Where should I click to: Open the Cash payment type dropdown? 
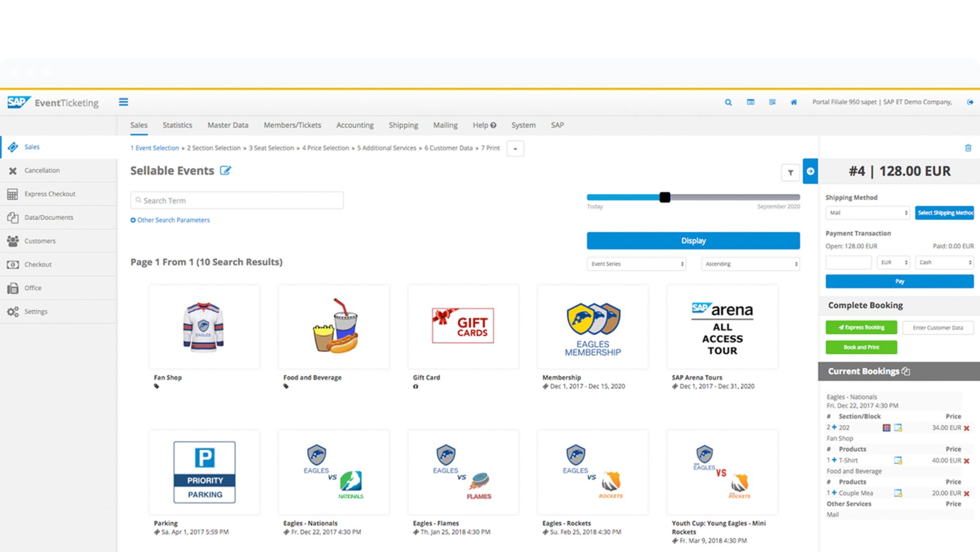coord(944,262)
